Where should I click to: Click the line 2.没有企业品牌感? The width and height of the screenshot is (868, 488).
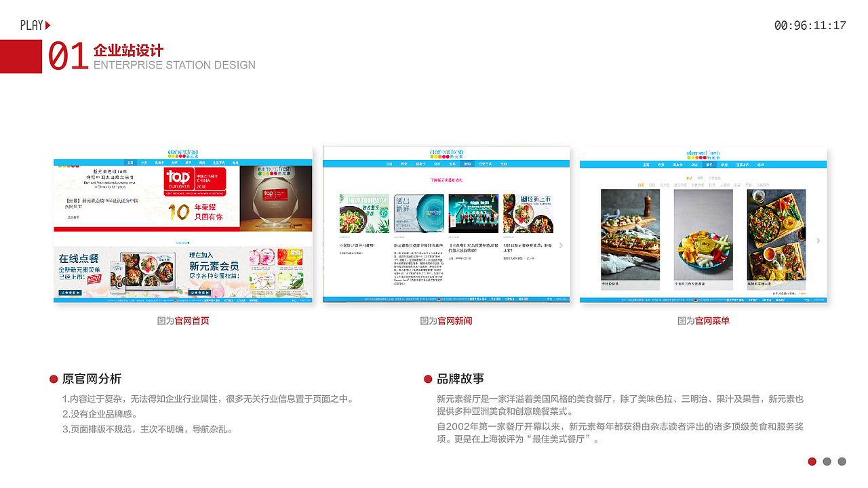tap(100, 414)
